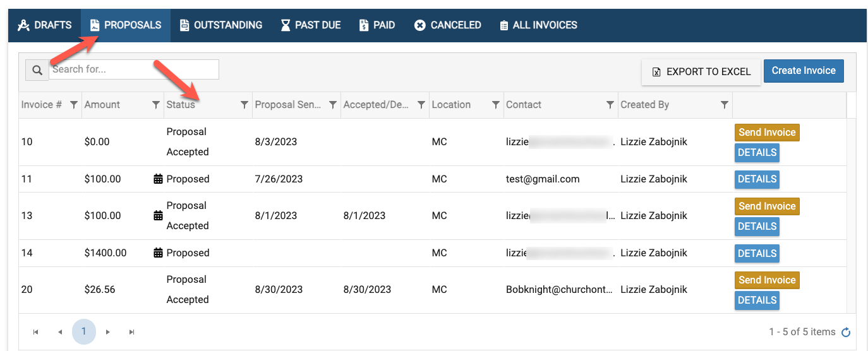Click Export to Excel button
Image resolution: width=868 pixels, height=351 pixels.
pyautogui.click(x=701, y=72)
